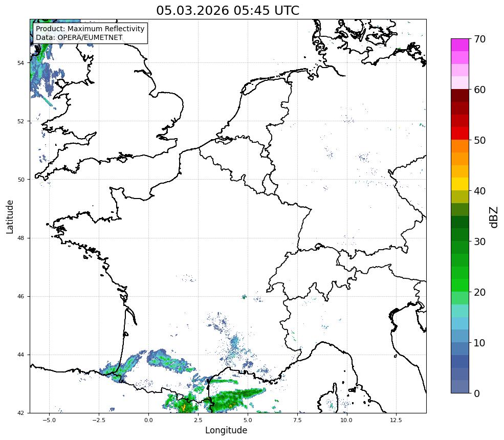Click the colorbar tick label 50
Image resolution: width=504 pixels, height=440 pixels.
479,140
